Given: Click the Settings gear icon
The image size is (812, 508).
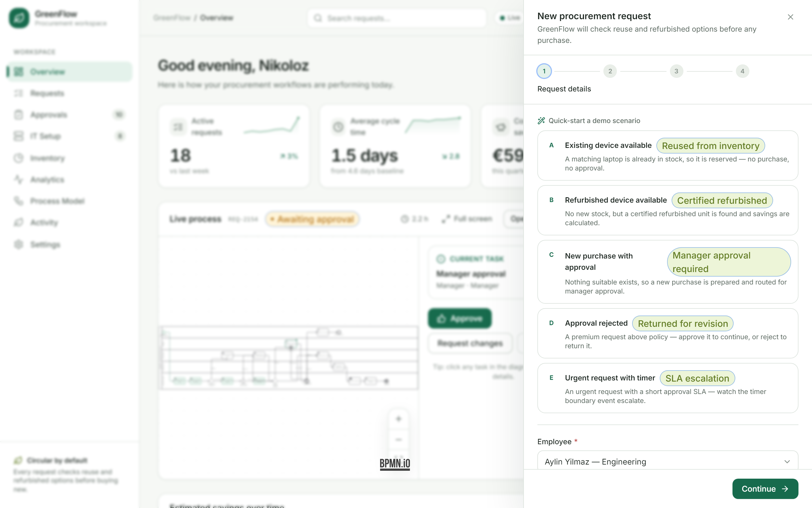Looking at the screenshot, I should [19, 244].
